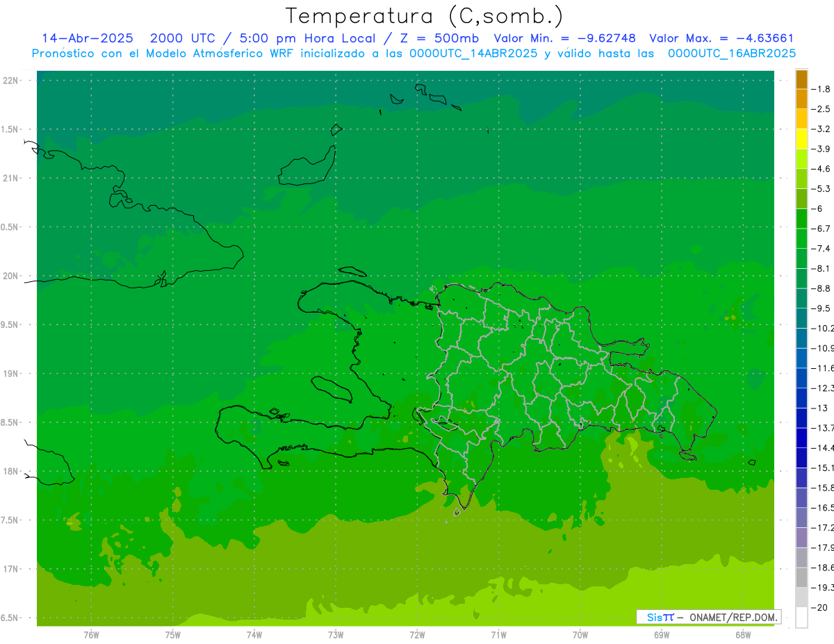Click the 'ONAMET/REP.DOM.' credit label
Viewport: 834px width, 644px height.
tap(733, 617)
